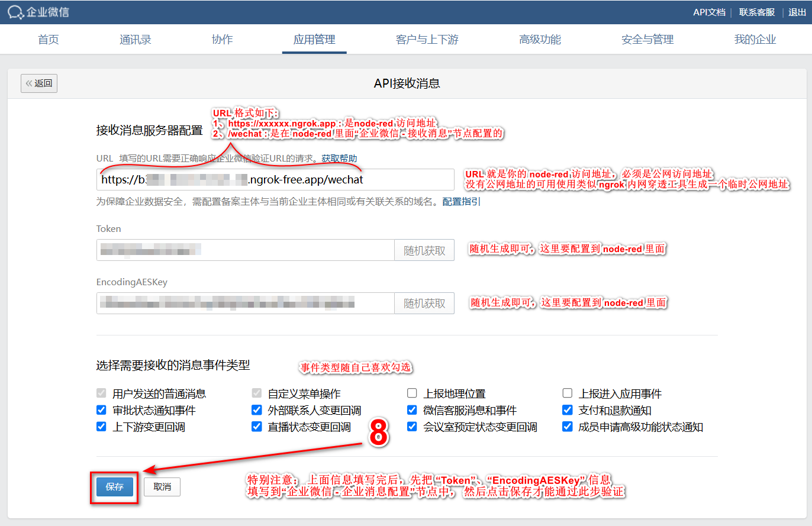Screen dimensions: 812x526
Task: Open the 我的企业 tab
Action: click(x=755, y=40)
